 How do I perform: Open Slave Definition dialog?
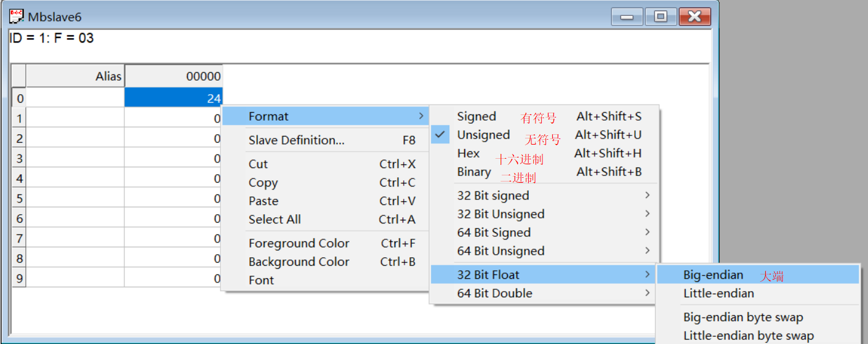[296, 140]
